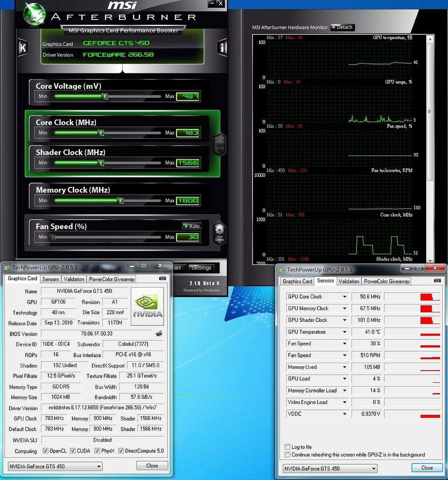Click the Name field NVIDIA GeForce GTS 450

[x=84, y=291]
